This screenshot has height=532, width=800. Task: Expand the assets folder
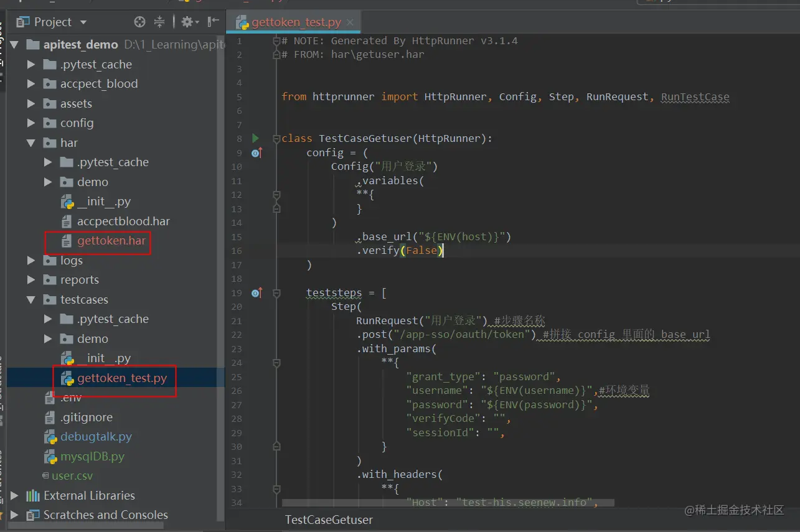[x=31, y=104]
